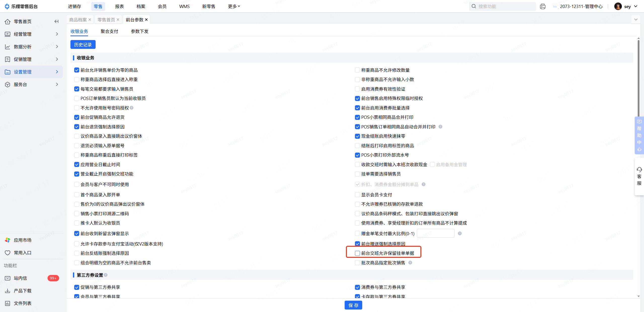Switch to the 聚合支付 tab

pyautogui.click(x=109, y=31)
